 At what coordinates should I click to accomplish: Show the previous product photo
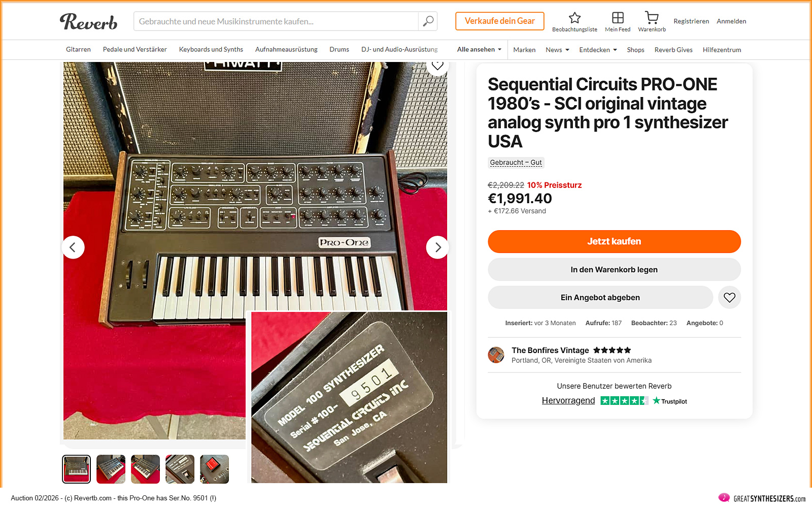pyautogui.click(x=73, y=247)
